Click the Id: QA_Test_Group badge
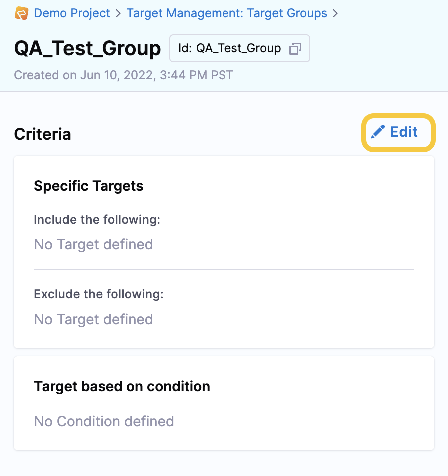 point(239,48)
